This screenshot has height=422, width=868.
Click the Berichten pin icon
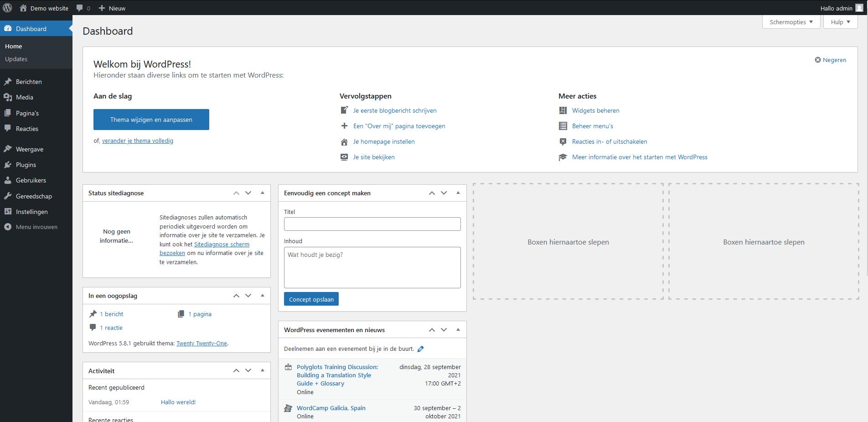(8, 82)
